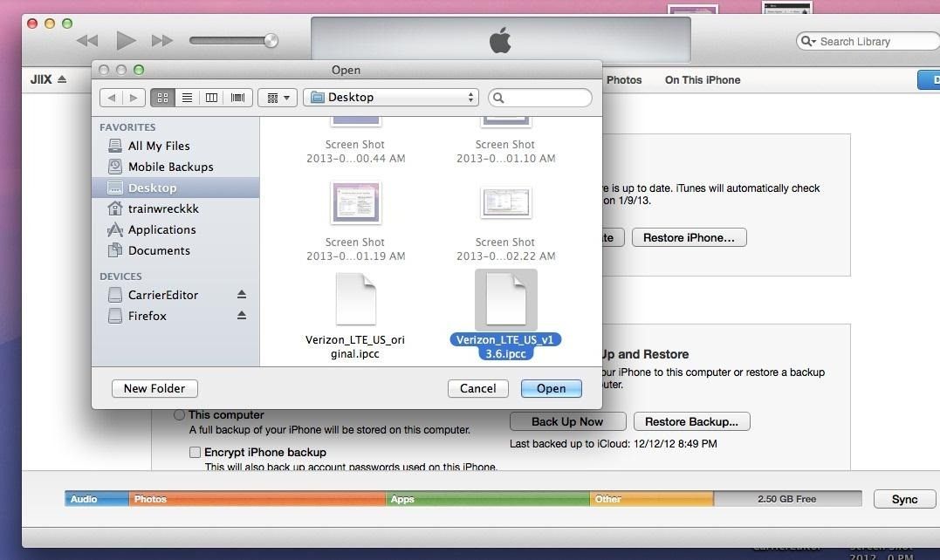940x560 pixels.
Task: Switch file dialog to list view
Action: [187, 98]
